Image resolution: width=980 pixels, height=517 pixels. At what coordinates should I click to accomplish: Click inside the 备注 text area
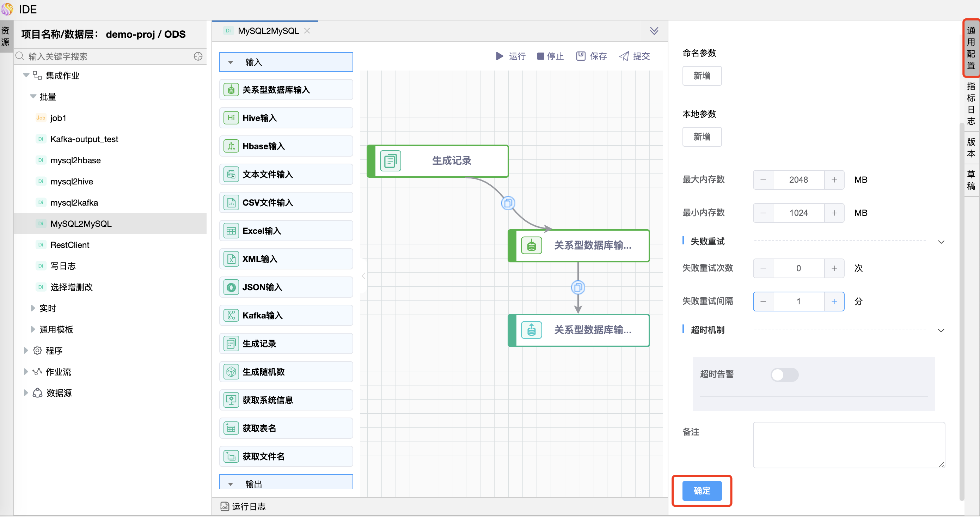click(x=849, y=445)
